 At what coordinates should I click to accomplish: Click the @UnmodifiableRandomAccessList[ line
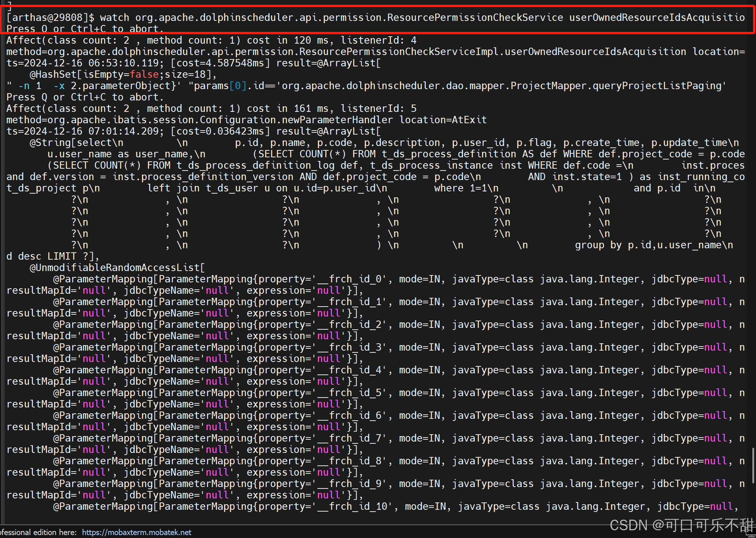(x=117, y=268)
